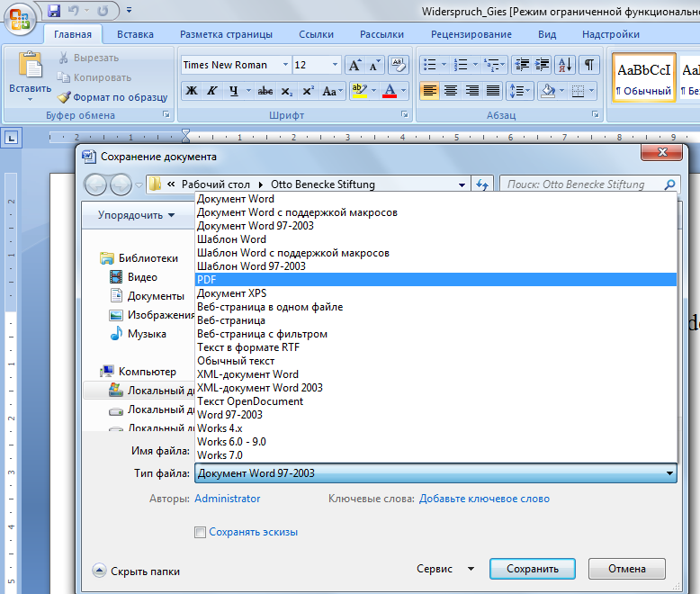Select Документы in navigation pane

(x=147, y=296)
